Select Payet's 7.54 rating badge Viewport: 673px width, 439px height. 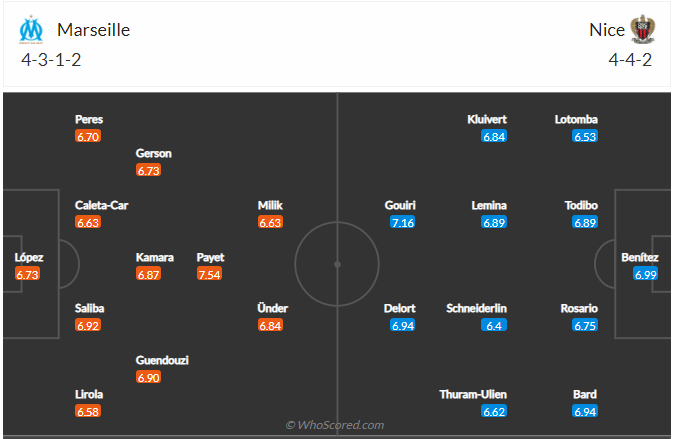click(210, 274)
